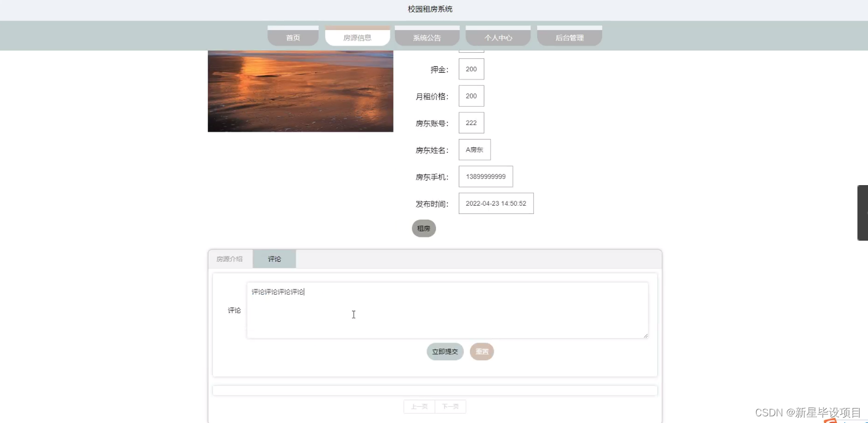Submit comment with 立即提交 button
Image resolution: width=868 pixels, height=423 pixels.
[445, 352]
